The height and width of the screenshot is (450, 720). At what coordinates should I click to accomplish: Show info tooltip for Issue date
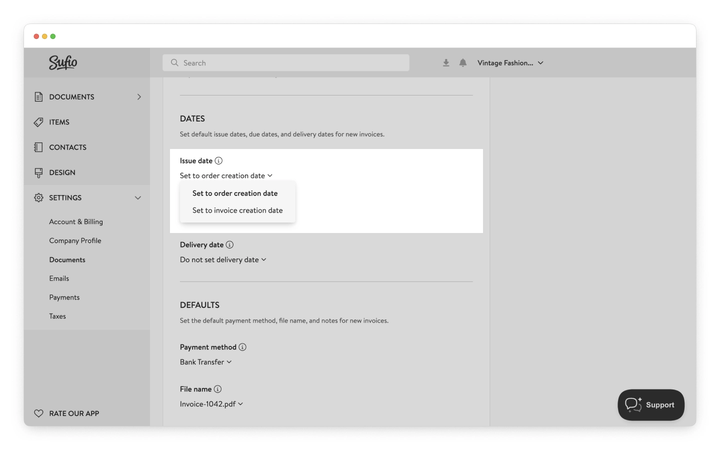click(219, 161)
